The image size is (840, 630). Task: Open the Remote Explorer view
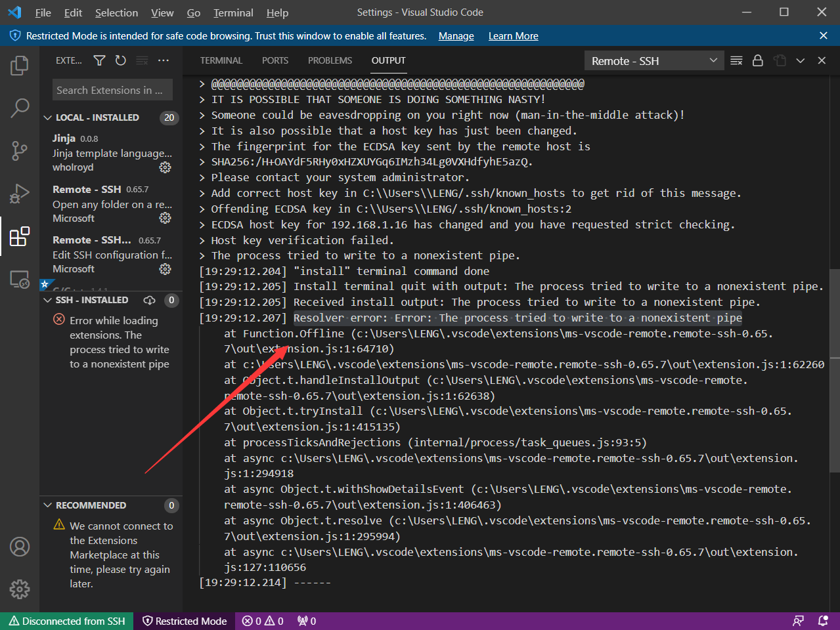[x=20, y=278]
